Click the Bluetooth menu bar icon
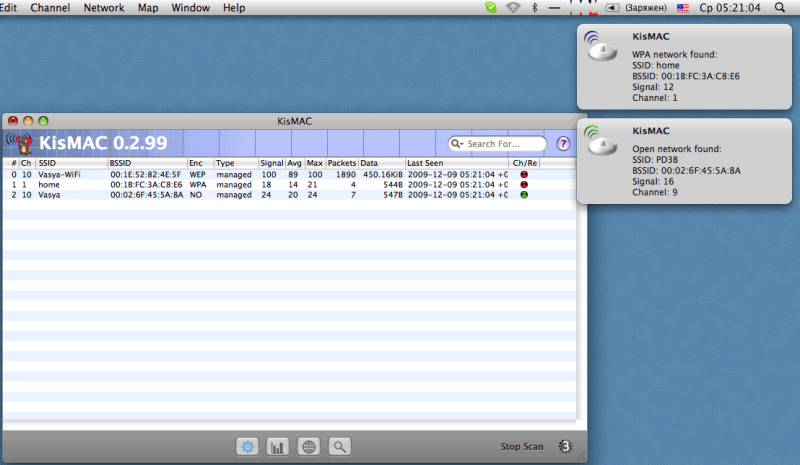The width and height of the screenshot is (800, 465). tap(535, 8)
